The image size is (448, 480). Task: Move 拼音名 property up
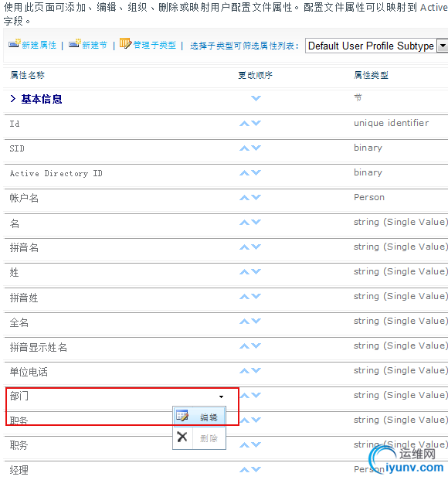244,247
